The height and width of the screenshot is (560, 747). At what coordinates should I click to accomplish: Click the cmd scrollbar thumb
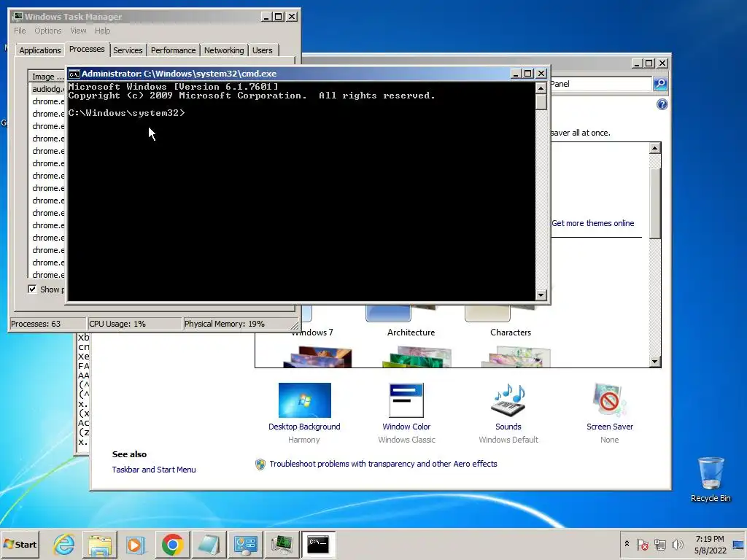[x=541, y=102]
